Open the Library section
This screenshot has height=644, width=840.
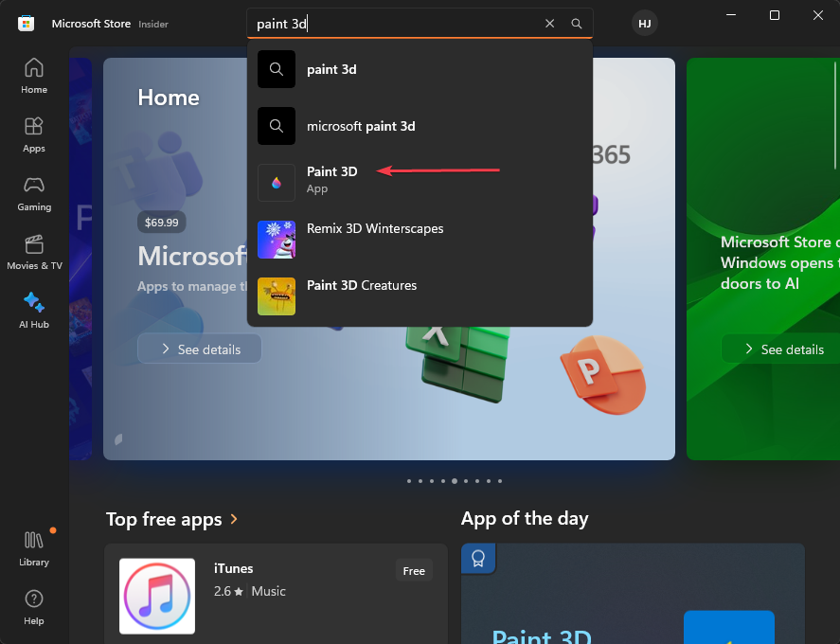34,548
